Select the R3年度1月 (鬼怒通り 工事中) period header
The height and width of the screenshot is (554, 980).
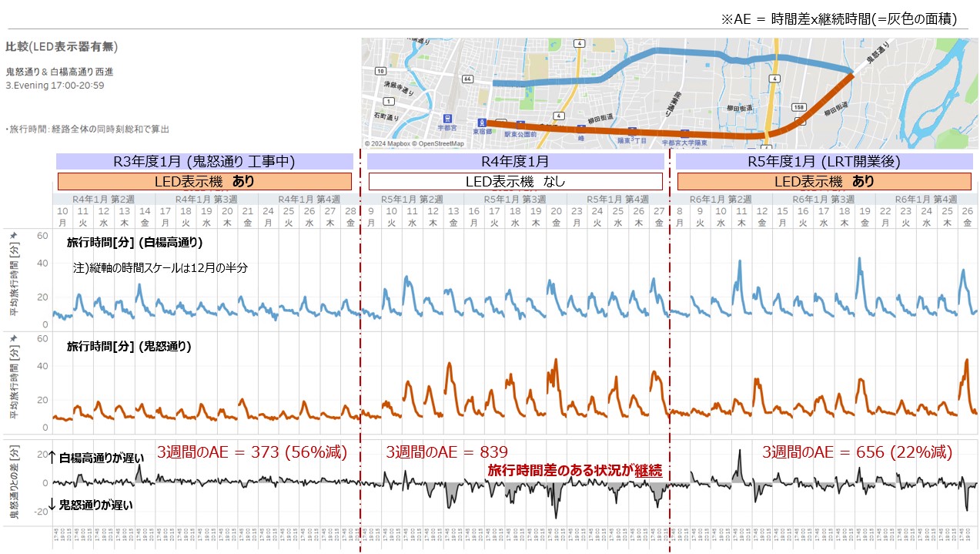[203, 162]
